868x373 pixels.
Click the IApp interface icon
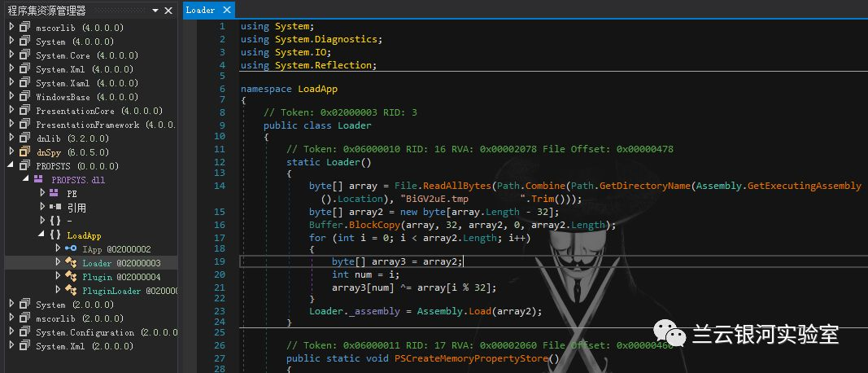(x=71, y=248)
